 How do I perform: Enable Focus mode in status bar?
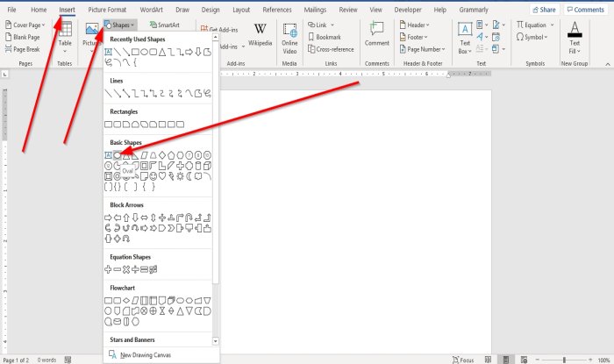click(x=463, y=360)
